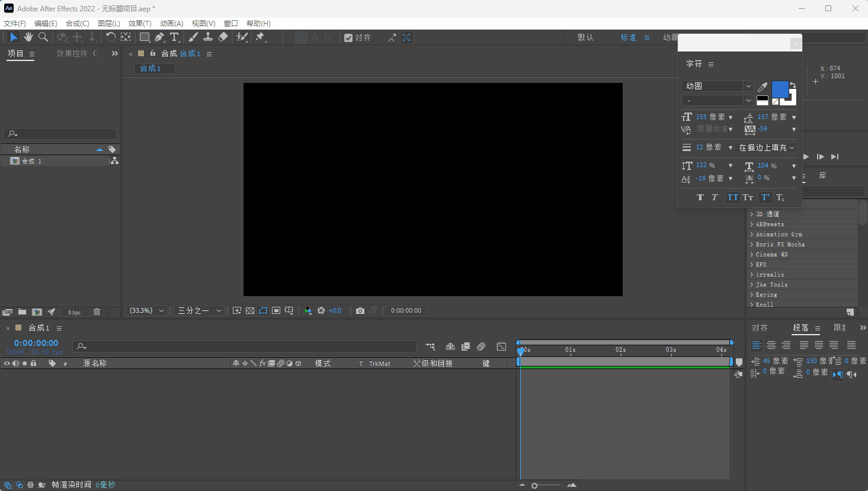Image resolution: width=868 pixels, height=491 pixels.
Task: Select the Eraser tool
Action: click(x=223, y=37)
